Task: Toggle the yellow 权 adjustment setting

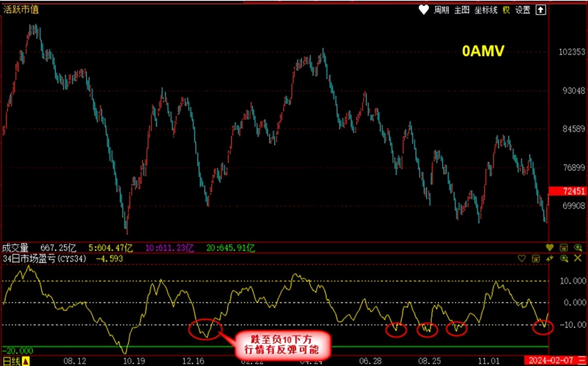Action: click(x=506, y=10)
